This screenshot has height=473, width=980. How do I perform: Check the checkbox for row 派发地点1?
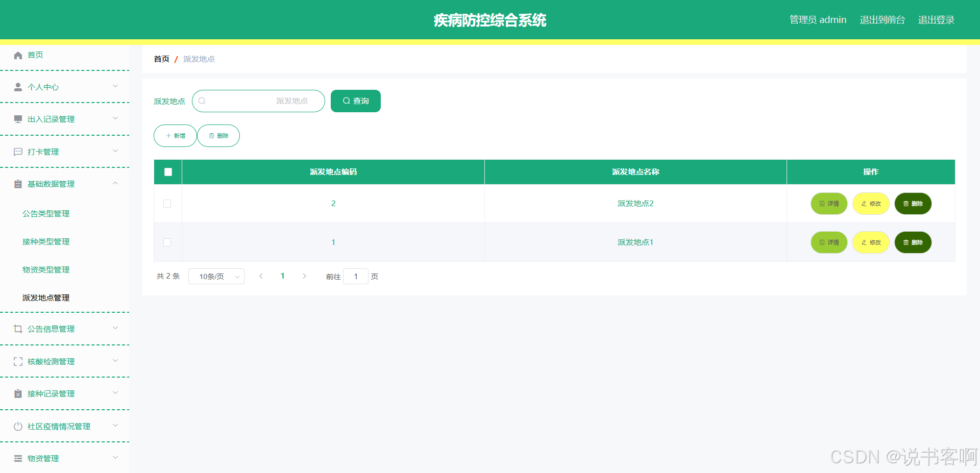(x=167, y=242)
